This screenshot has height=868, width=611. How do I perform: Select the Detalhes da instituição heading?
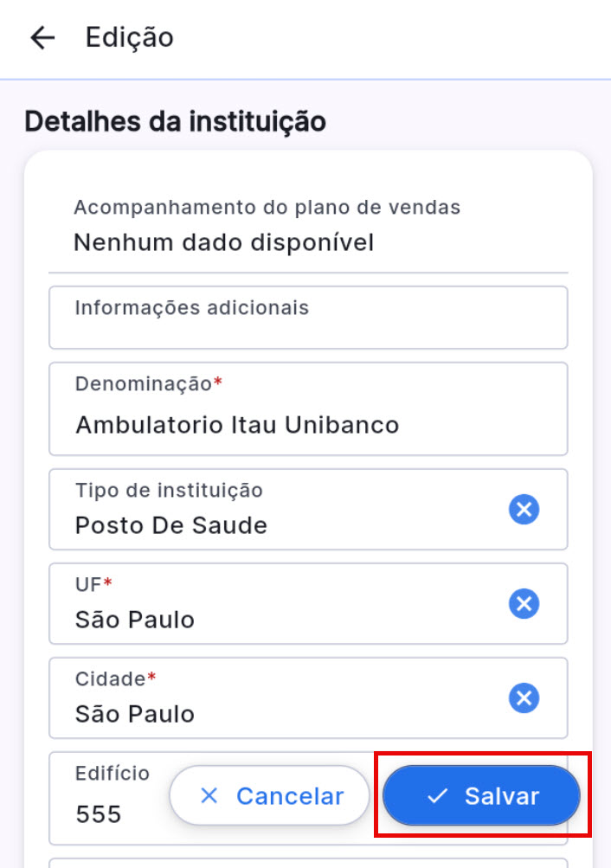pos(176,121)
